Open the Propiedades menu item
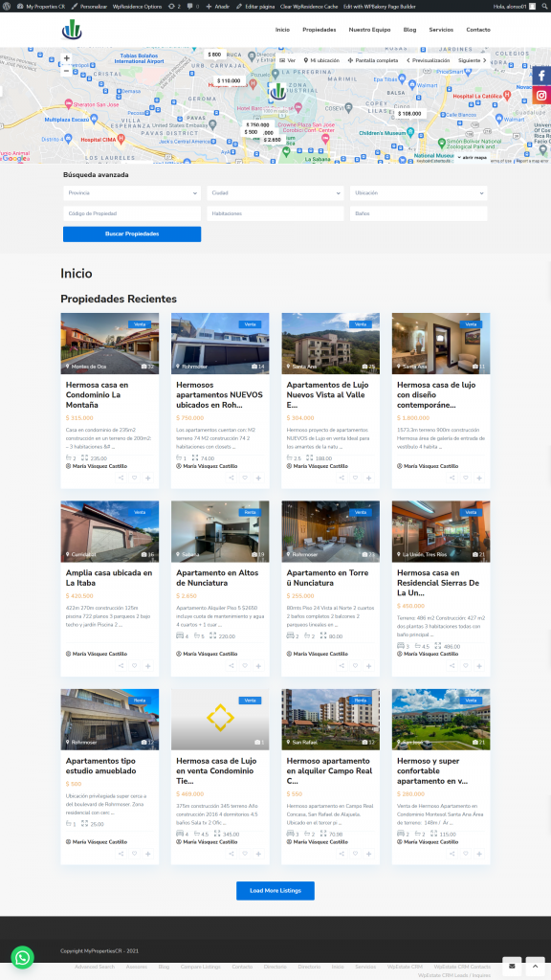The height and width of the screenshot is (980, 551). [320, 30]
